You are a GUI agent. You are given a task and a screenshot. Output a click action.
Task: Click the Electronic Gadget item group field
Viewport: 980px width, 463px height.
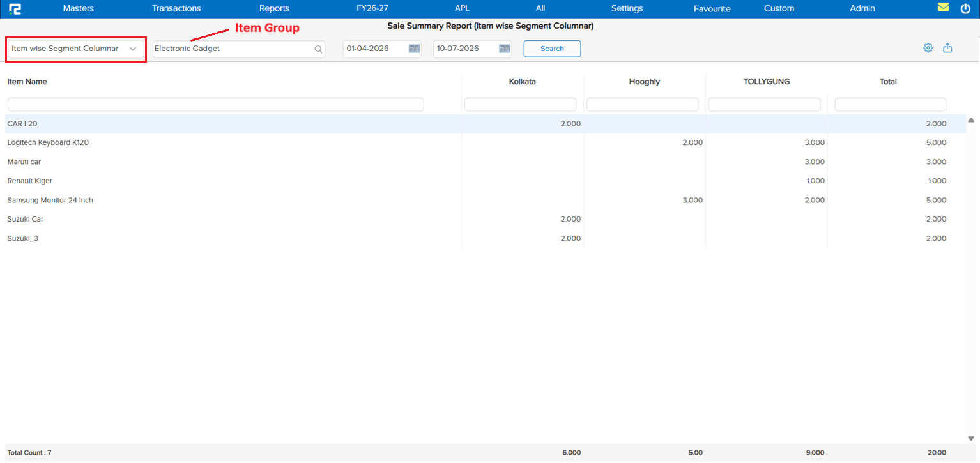click(x=239, y=49)
